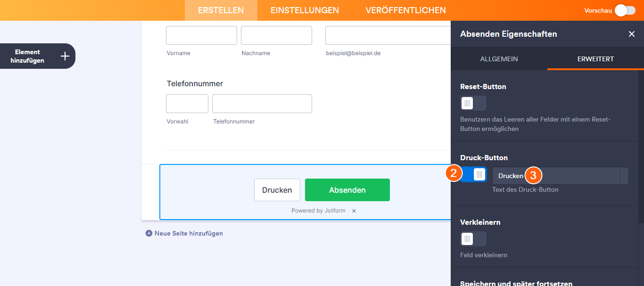Viewport: 644px width, 286px height.
Task: Click the email field beispiel@beispiel.de
Action: [388, 35]
